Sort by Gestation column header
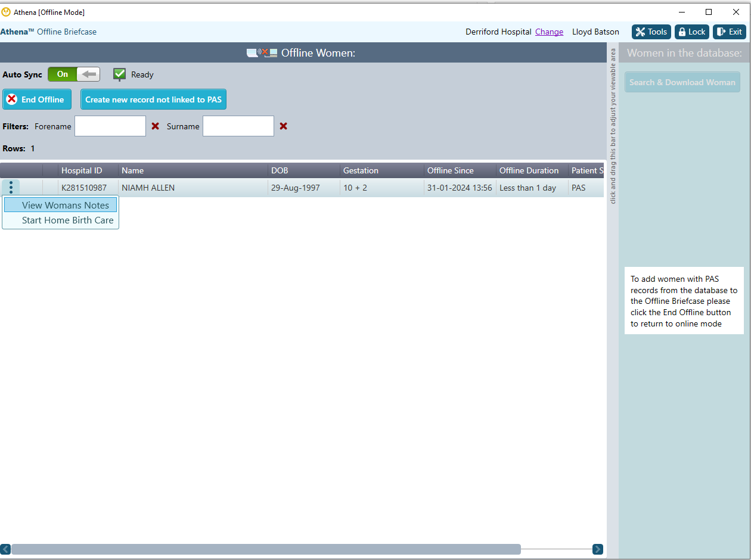Image resolution: width=751 pixels, height=560 pixels. 382,170
